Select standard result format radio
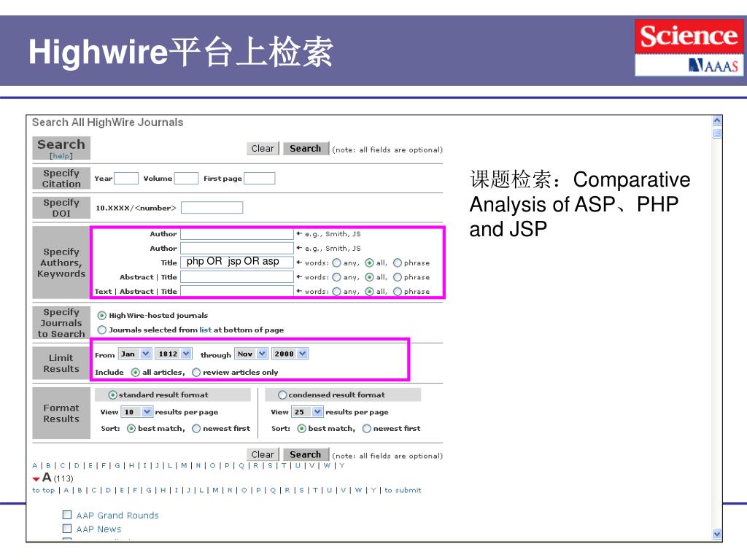This screenshot has height=560, width=747. [113, 394]
